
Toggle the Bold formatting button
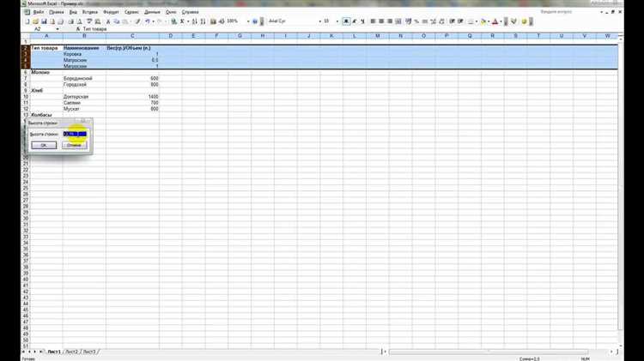346,21
